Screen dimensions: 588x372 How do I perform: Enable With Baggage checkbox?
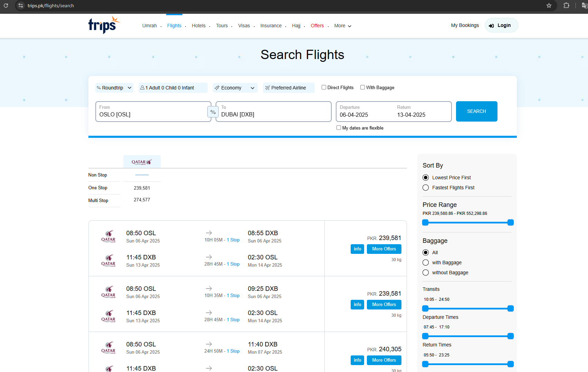[362, 87]
